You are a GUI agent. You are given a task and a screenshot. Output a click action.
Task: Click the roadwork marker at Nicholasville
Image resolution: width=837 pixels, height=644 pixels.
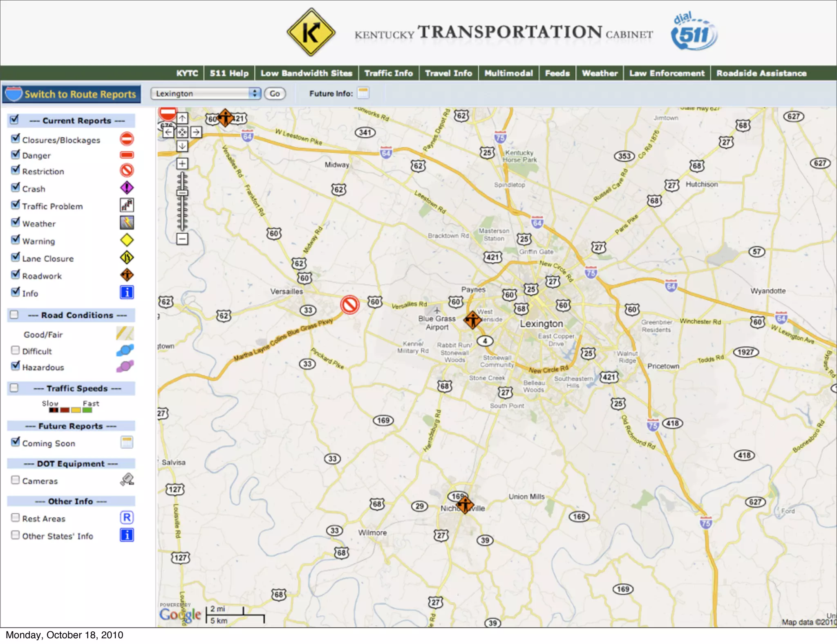pos(465,505)
